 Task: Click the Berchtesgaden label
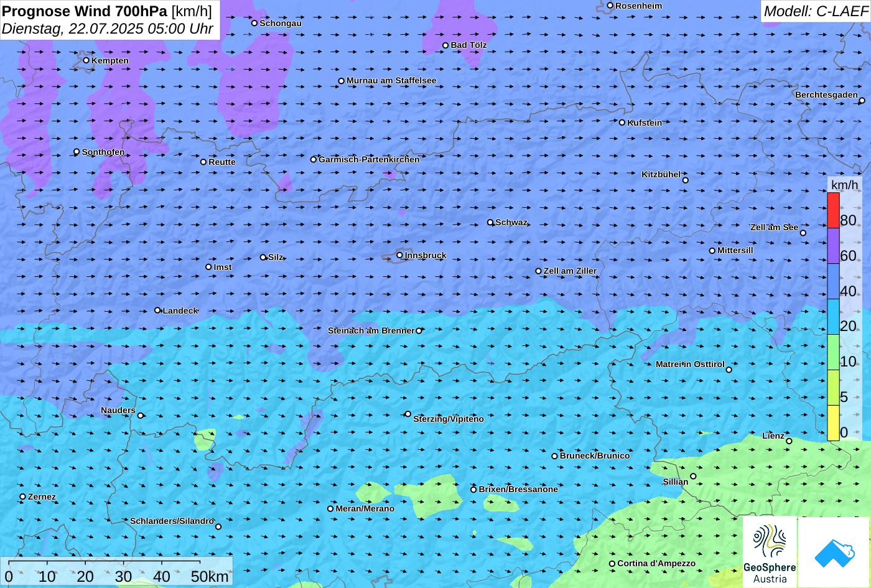(826, 95)
